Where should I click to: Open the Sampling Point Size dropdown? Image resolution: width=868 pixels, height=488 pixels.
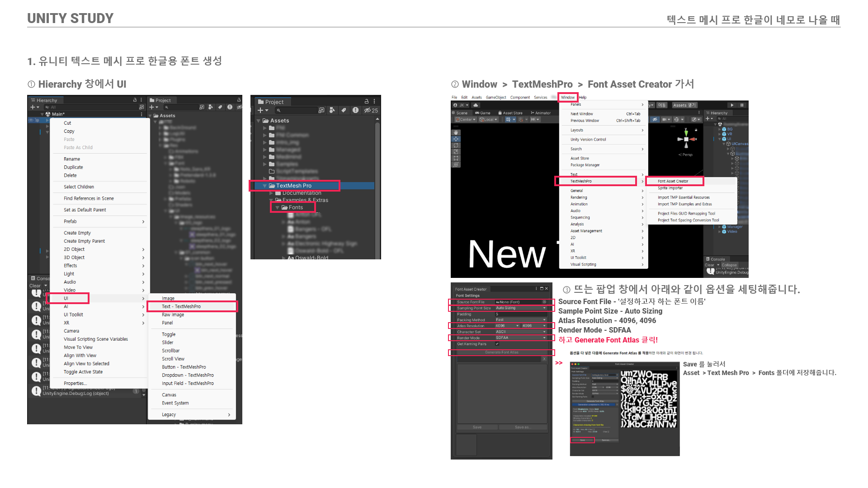(521, 308)
